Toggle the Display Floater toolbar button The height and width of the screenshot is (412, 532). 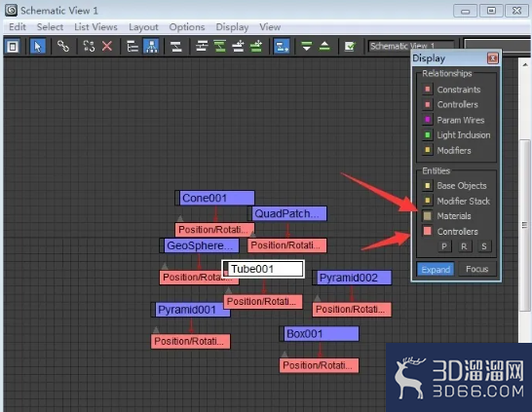(13, 47)
